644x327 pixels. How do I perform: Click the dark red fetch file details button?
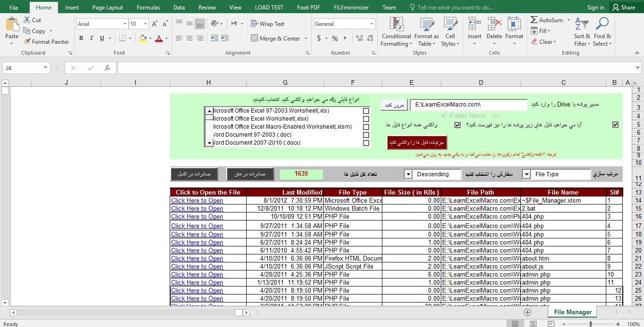click(417, 142)
